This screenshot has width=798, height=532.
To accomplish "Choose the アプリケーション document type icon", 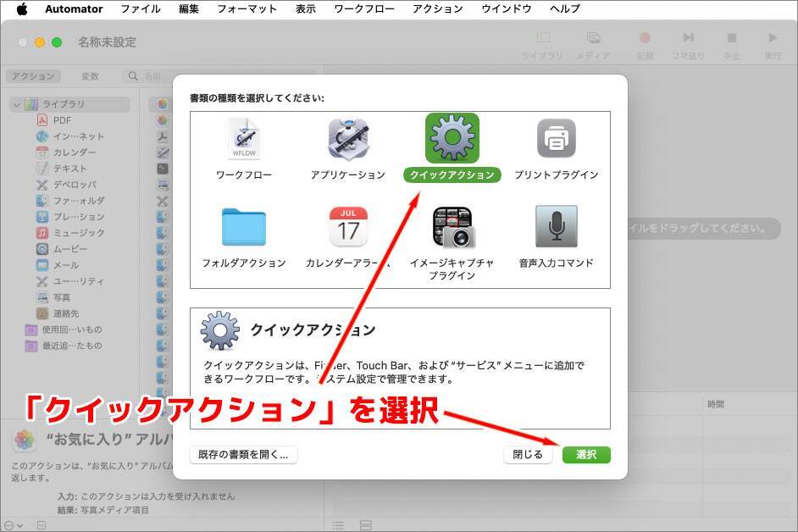I will click(x=347, y=139).
